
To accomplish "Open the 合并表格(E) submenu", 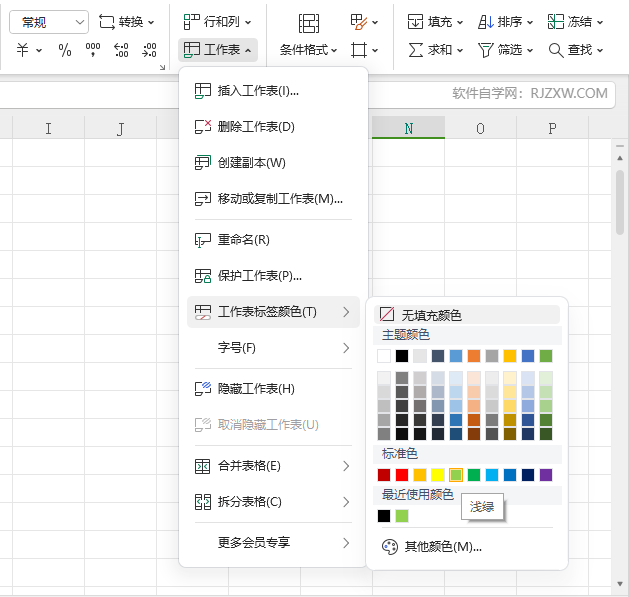I will 273,466.
